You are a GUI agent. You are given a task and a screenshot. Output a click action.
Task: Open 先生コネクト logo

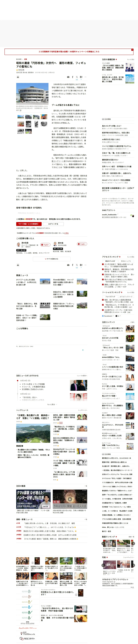pos(28,639)
